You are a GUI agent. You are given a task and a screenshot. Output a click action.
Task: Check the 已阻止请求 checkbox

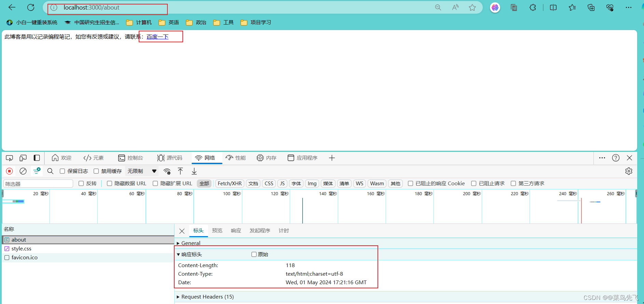point(474,184)
